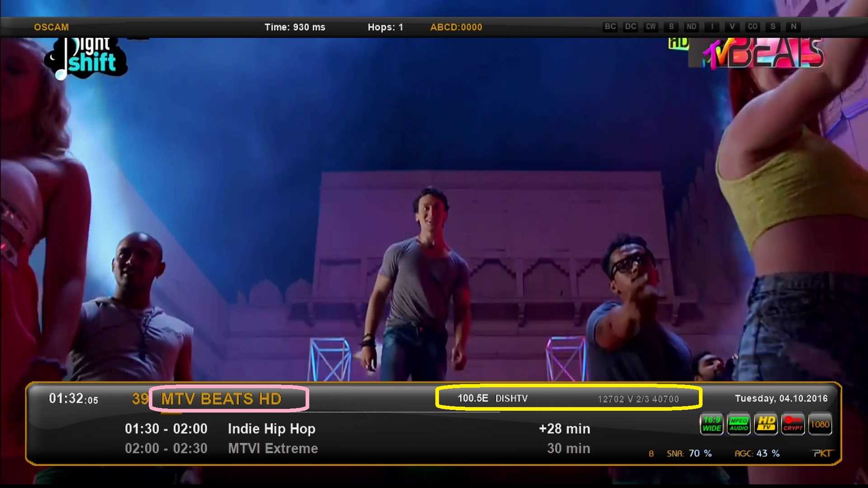
Task: Click the 01:30 - 02:00 time slot
Action: click(x=166, y=428)
